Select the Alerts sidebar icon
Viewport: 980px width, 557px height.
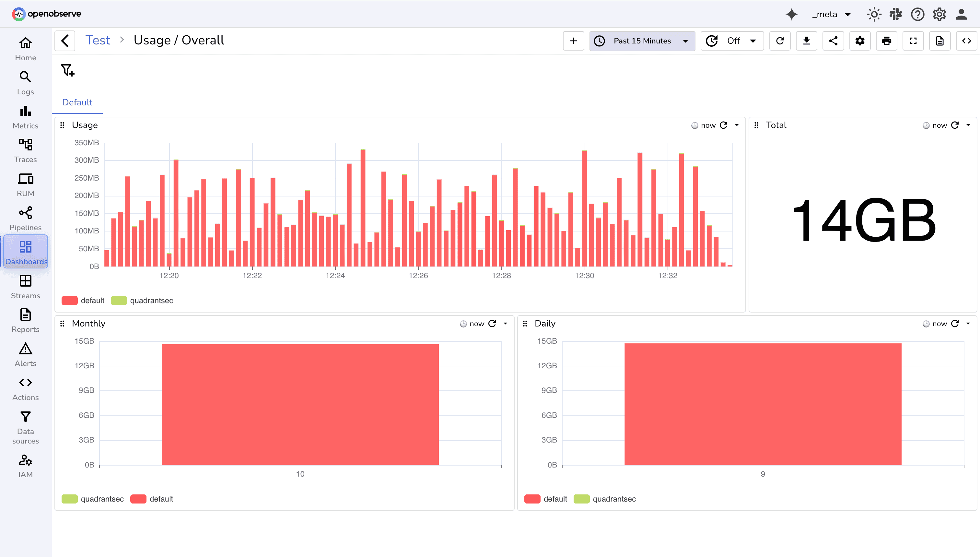[25, 354]
